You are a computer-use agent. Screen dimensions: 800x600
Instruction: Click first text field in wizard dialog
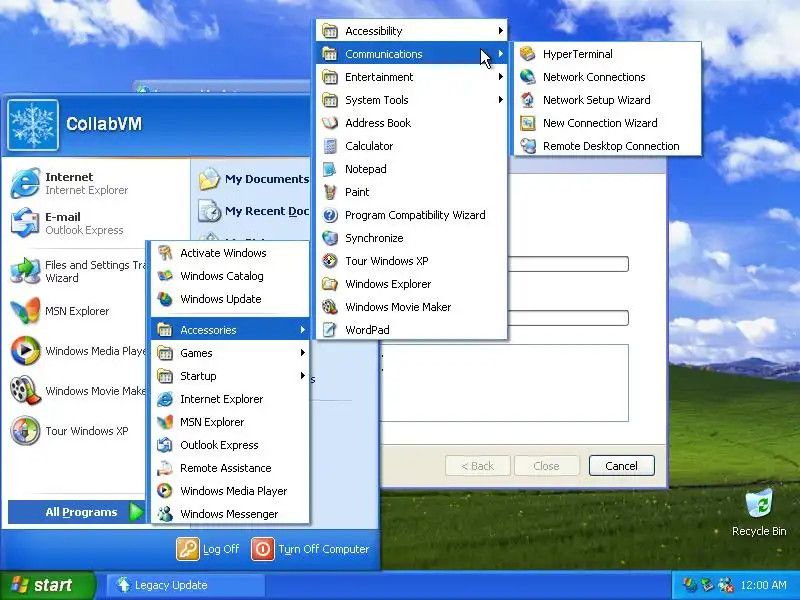pos(568,264)
